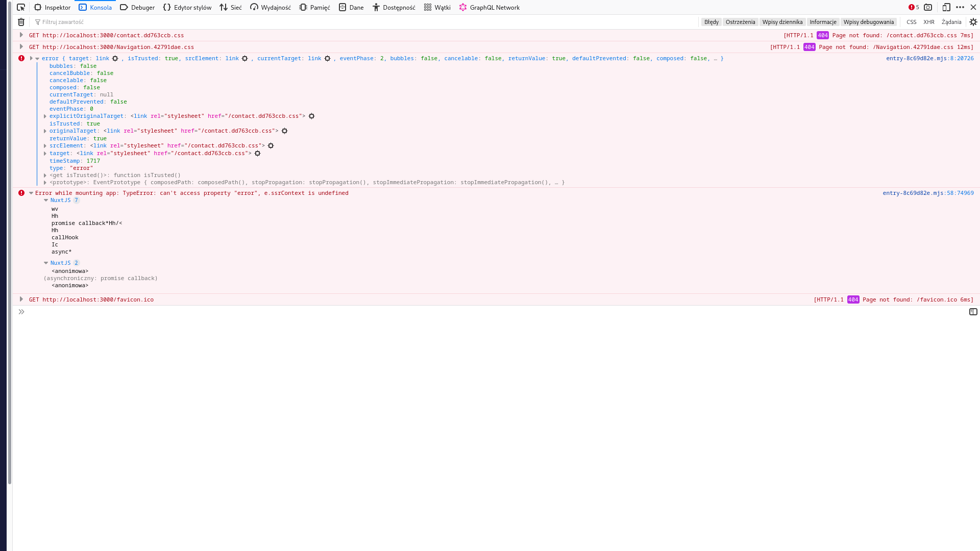Screen dimensions: 980x551
Task: Toggle the CSS filter
Action: (x=911, y=22)
